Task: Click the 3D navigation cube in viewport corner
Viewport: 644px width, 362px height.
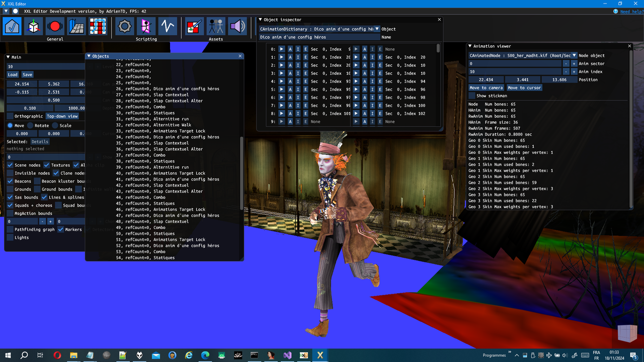Action: 627,333
